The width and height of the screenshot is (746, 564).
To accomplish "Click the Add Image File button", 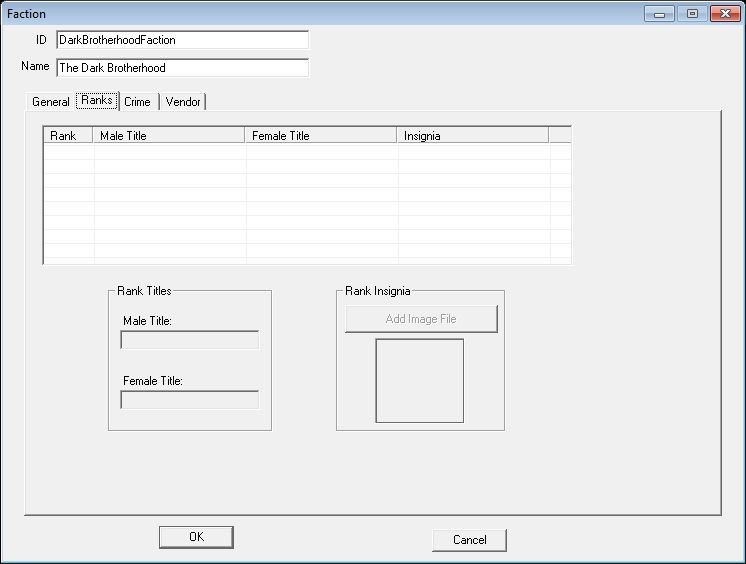I will (421, 319).
